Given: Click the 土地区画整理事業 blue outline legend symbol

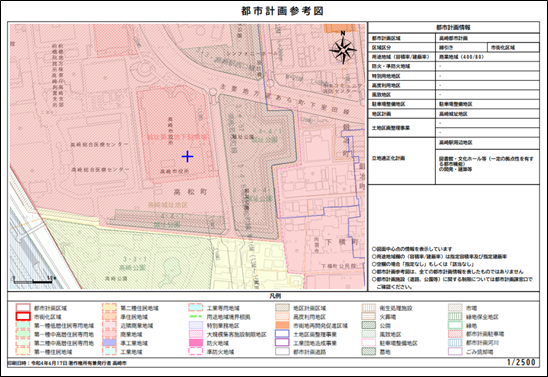Looking at the screenshot, I should pyautogui.click(x=282, y=334).
